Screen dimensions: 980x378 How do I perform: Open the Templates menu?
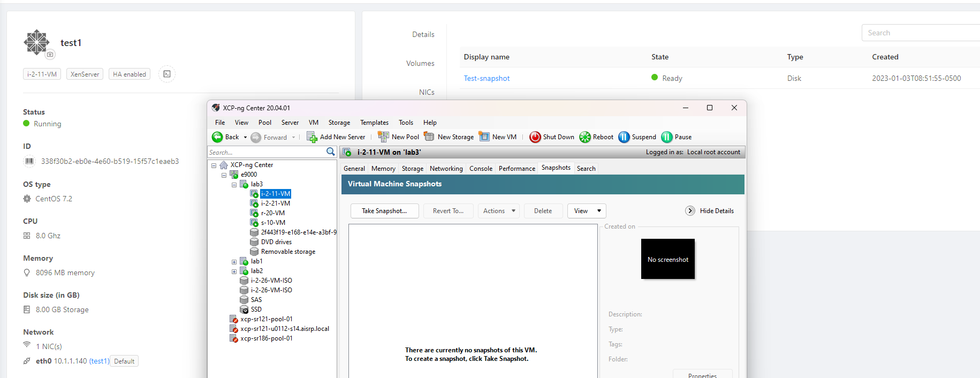(374, 123)
